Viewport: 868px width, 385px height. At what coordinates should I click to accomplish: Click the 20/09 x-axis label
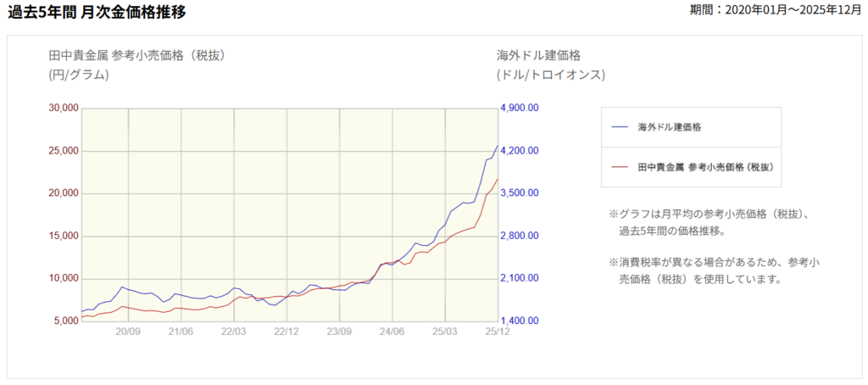pyautogui.click(x=127, y=332)
